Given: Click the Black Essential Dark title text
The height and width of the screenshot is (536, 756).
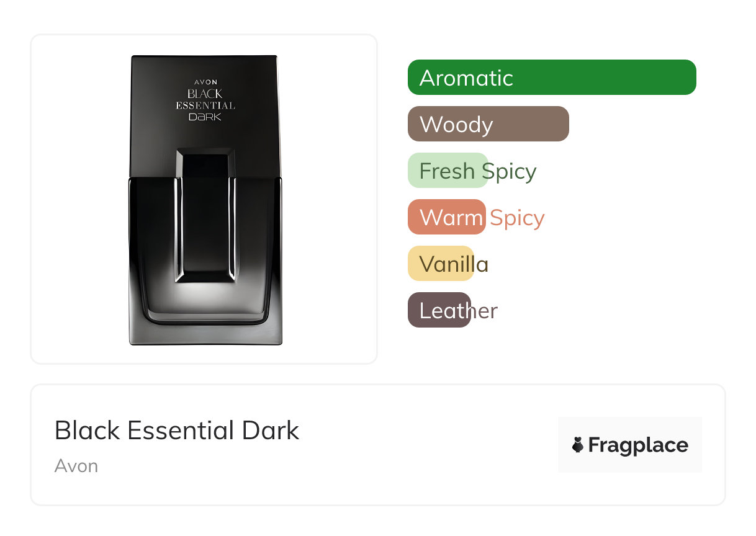Looking at the screenshot, I should 177,431.
